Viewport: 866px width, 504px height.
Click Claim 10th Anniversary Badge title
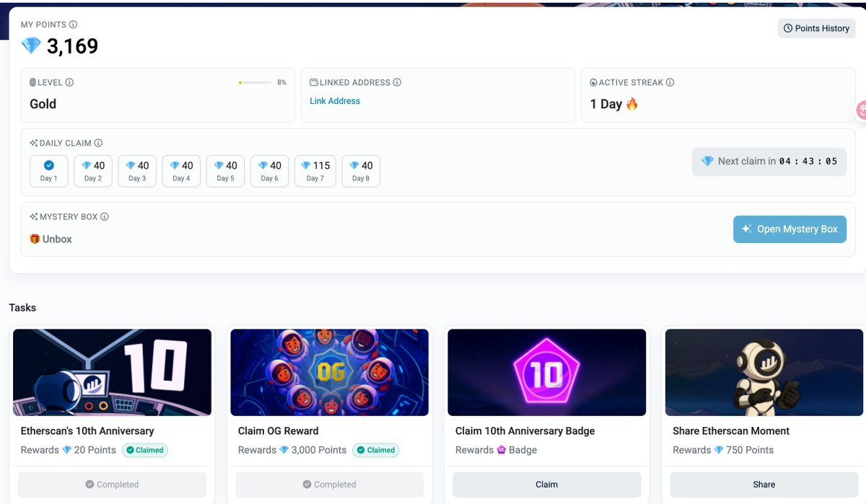[525, 430]
